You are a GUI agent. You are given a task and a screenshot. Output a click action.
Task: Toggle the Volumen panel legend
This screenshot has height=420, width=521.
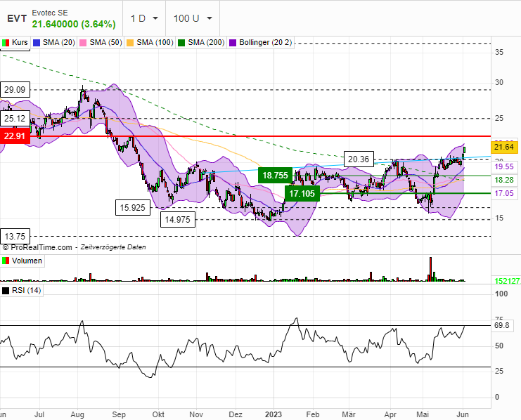(x=22, y=261)
